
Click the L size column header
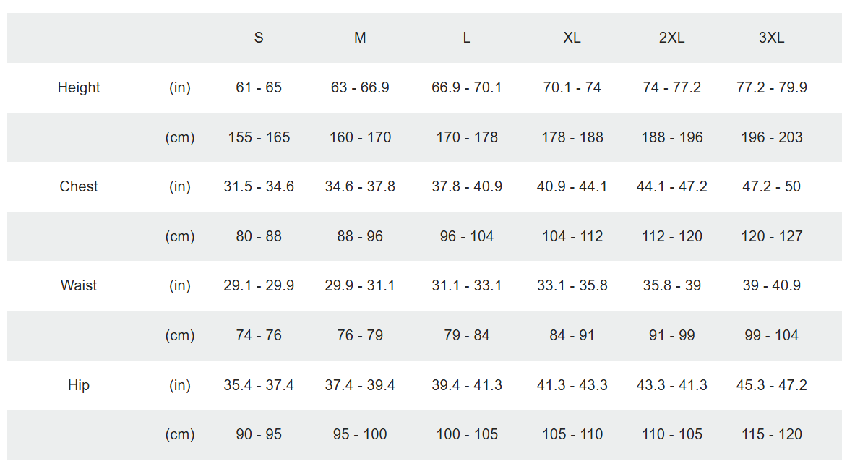click(467, 38)
